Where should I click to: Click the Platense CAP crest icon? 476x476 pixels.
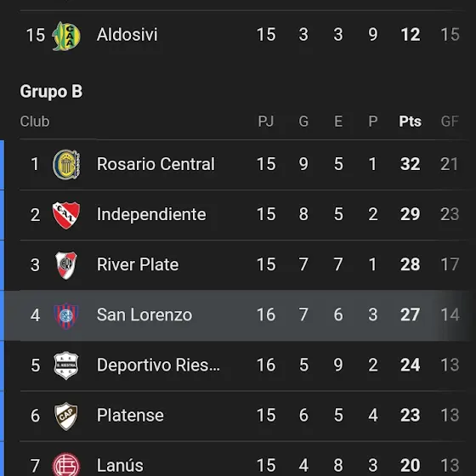point(66,416)
